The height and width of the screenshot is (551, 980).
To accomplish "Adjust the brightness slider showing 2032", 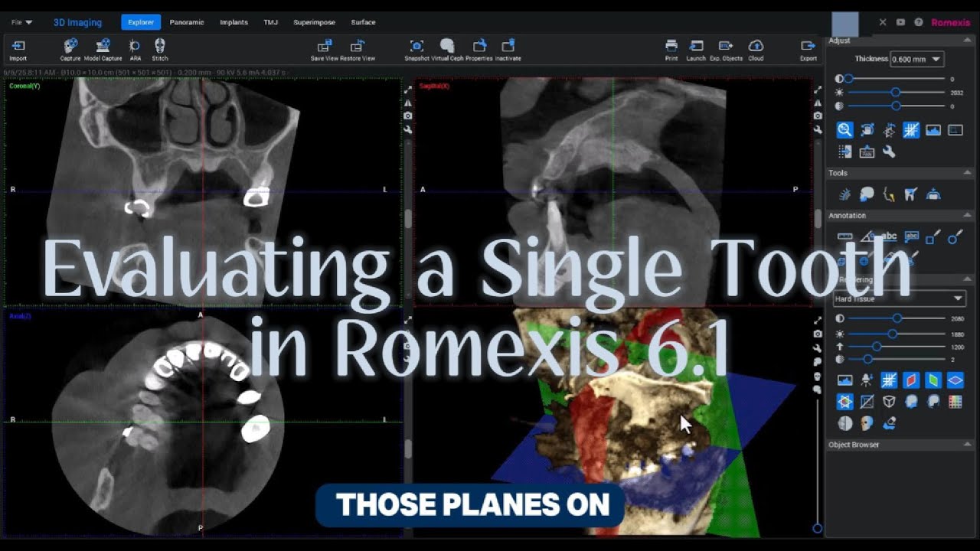I will click(x=896, y=93).
